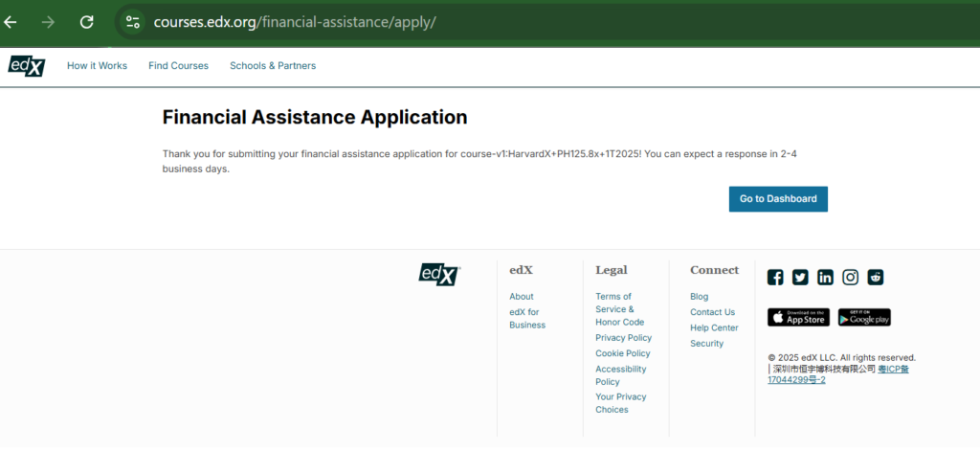Click the Legal column heading
Screen dimensions: 980x473
tap(612, 270)
